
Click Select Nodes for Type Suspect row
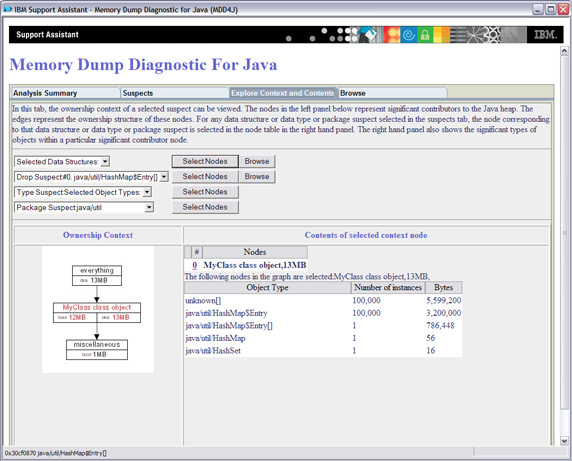[205, 192]
